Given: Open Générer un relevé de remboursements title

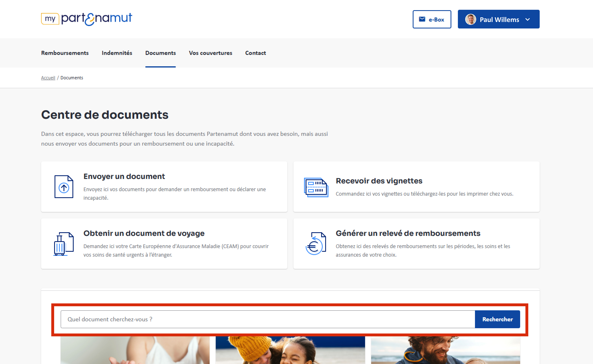Looking at the screenshot, I should click(408, 233).
